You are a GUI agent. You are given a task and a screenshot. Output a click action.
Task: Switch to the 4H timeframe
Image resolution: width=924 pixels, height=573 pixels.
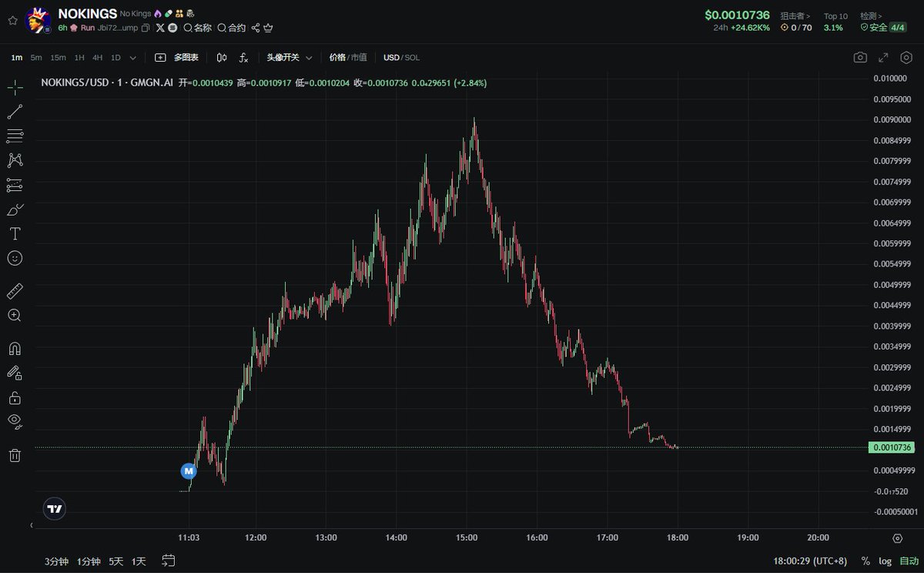[x=97, y=58]
